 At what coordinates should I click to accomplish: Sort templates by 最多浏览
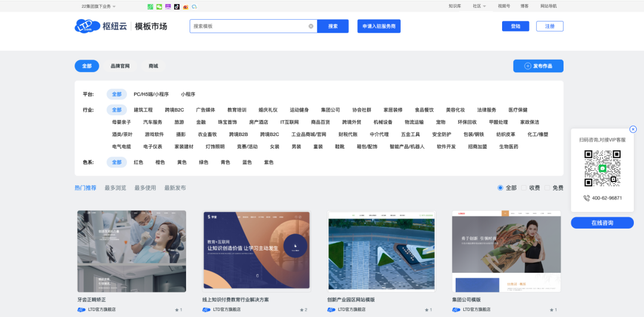tap(115, 188)
